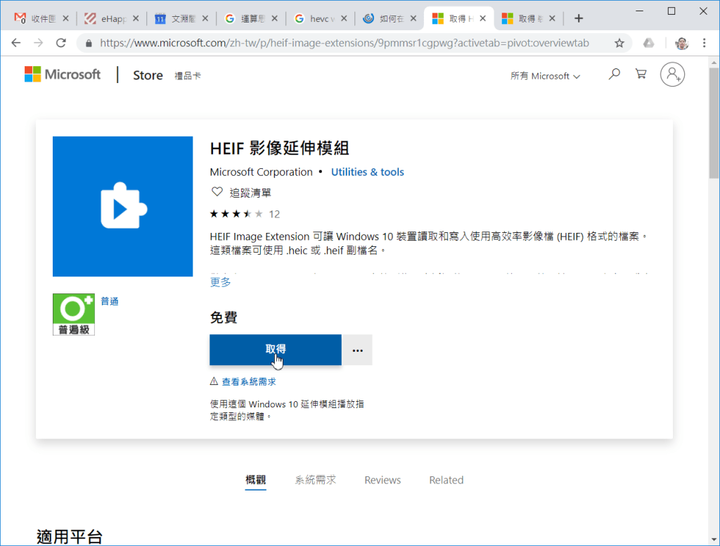The image size is (720, 546).
Task: Click the HEIF 影像延伸模組 title
Action: coord(280,148)
